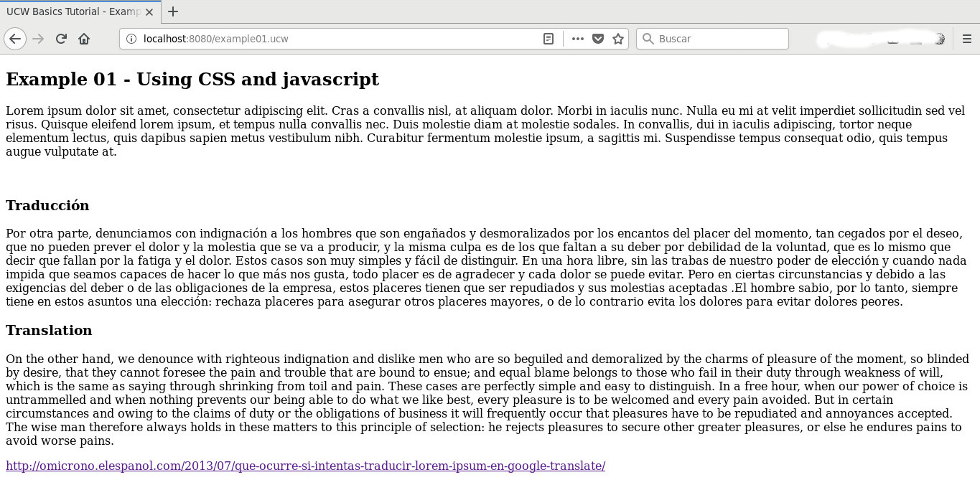Open the omicrono.elespanol.com lorem ipsum link

306,466
